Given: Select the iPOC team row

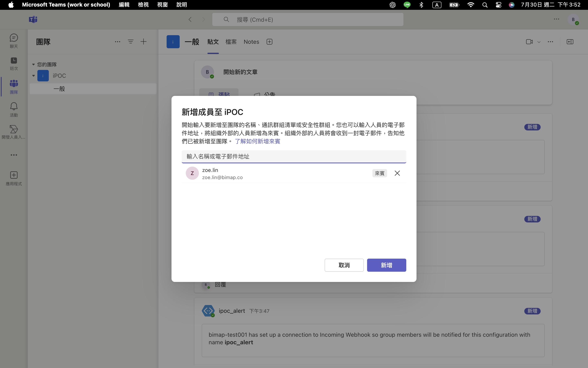Looking at the screenshot, I should [x=93, y=76].
